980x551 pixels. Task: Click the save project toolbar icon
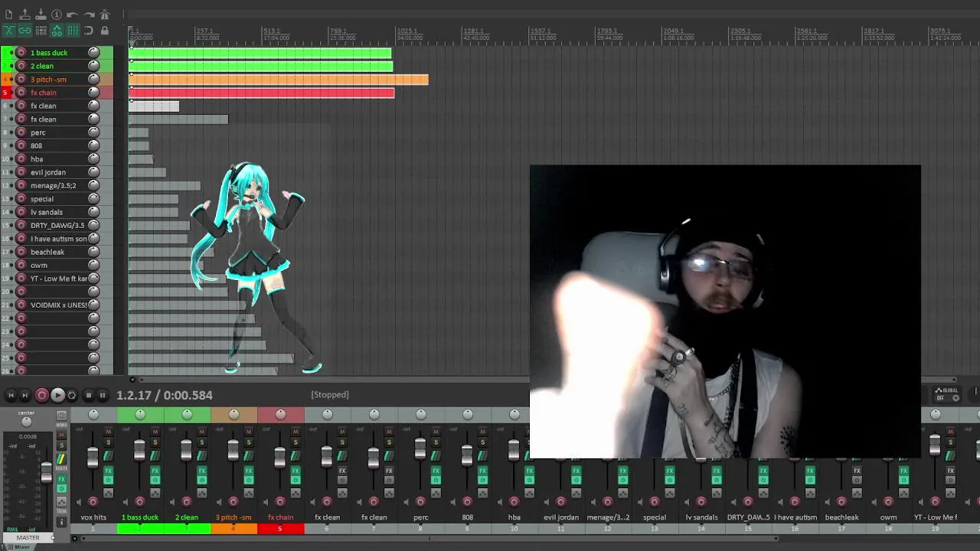(x=41, y=15)
